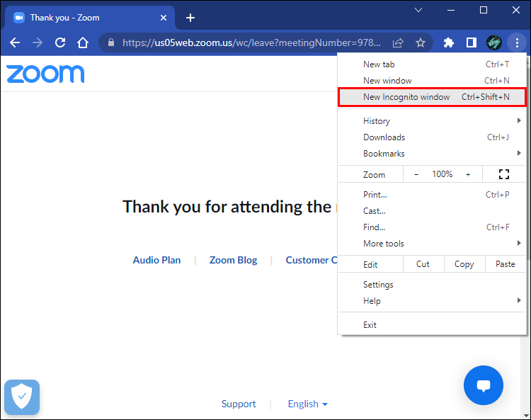
Task: Enter fullscreen from the Zoom row
Action: pos(504,174)
